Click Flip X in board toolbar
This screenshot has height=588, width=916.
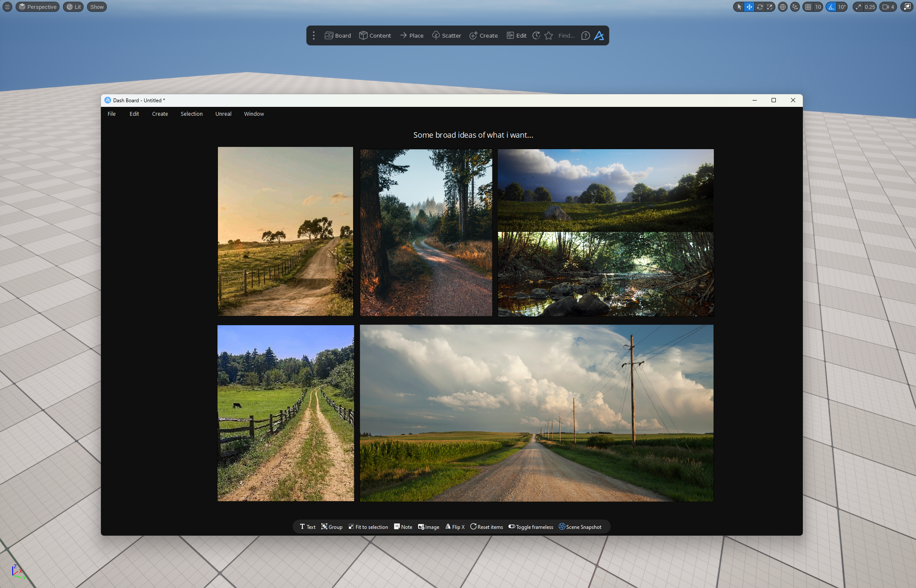tap(455, 527)
